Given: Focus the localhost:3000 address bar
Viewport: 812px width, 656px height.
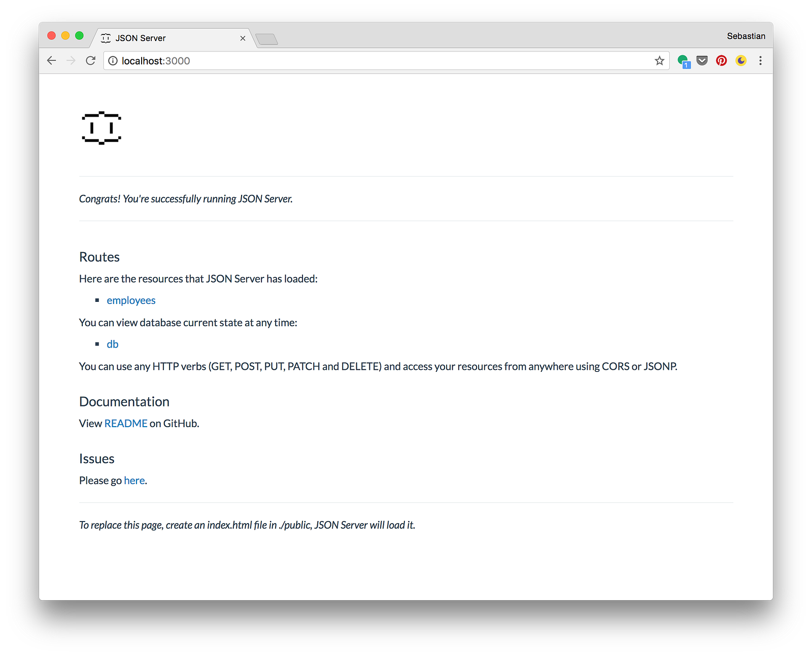Looking at the screenshot, I should [x=386, y=61].
